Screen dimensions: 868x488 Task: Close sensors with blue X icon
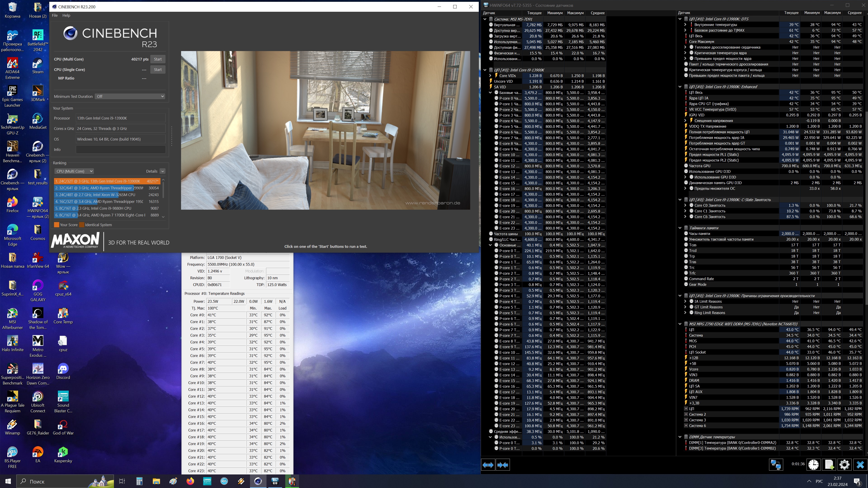[860, 465]
